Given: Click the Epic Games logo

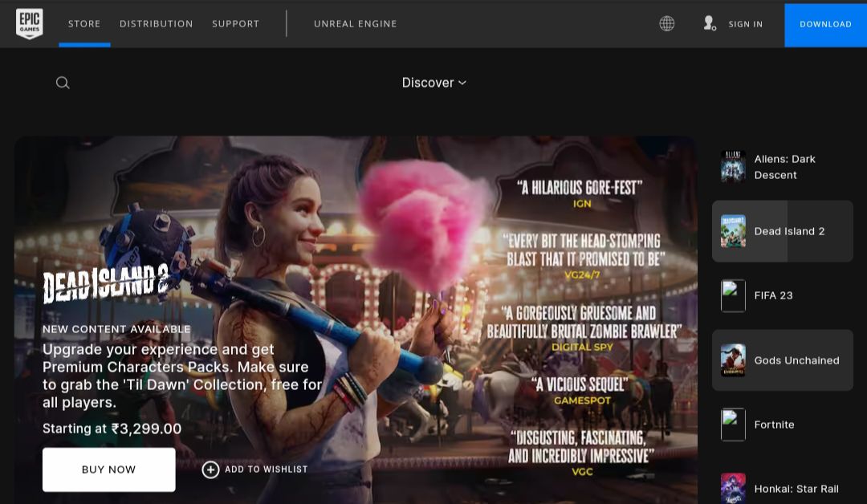Looking at the screenshot, I should 30,24.
